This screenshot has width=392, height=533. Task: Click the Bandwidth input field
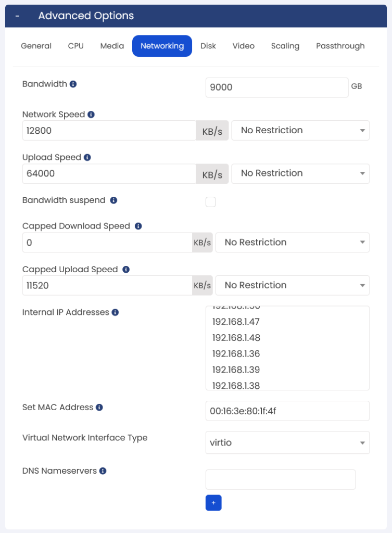click(277, 87)
